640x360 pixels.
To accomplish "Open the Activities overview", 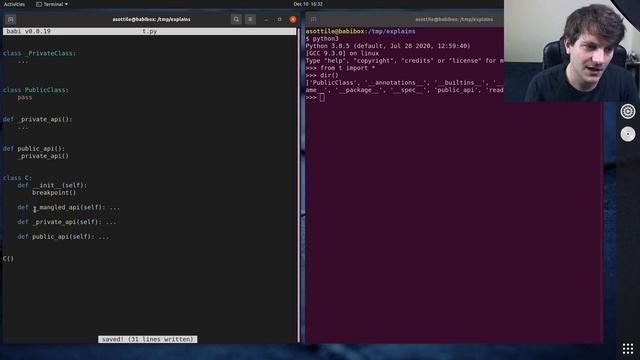I will (14, 4).
